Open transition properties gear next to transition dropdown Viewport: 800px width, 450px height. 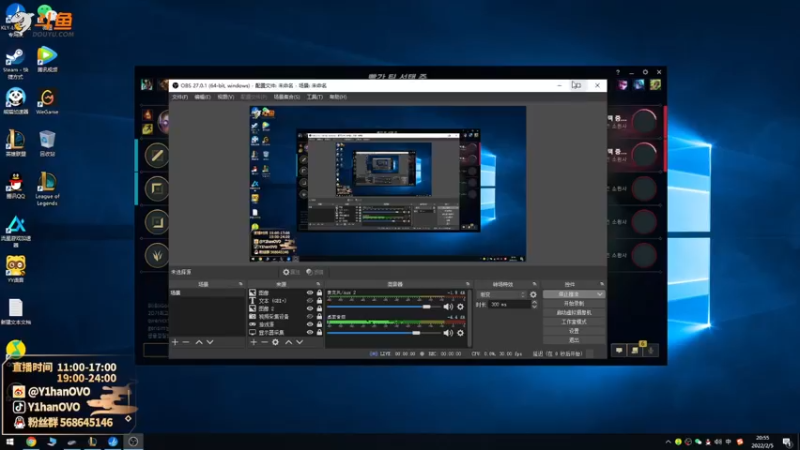point(533,294)
